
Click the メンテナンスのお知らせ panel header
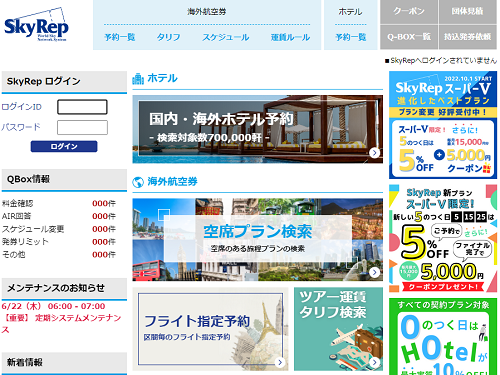[x=64, y=288]
